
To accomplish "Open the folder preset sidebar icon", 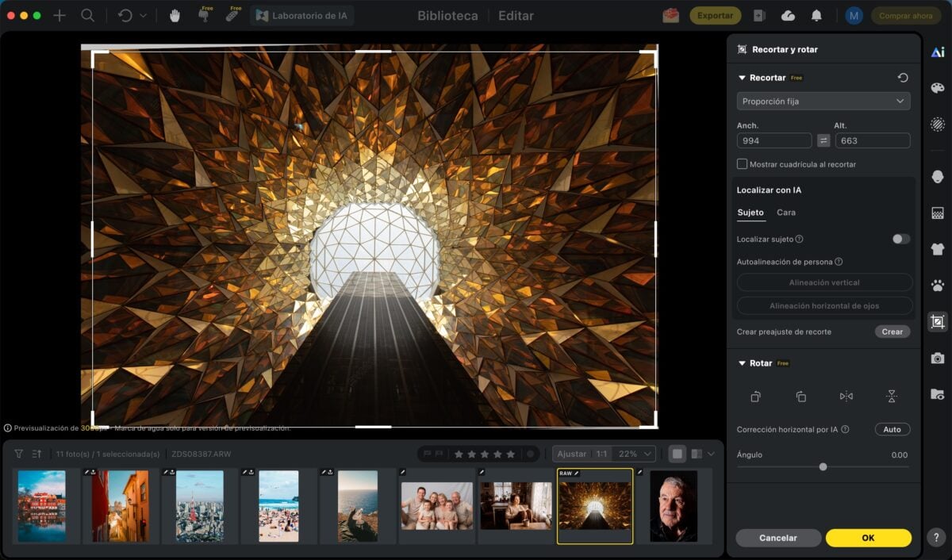I will click(938, 394).
